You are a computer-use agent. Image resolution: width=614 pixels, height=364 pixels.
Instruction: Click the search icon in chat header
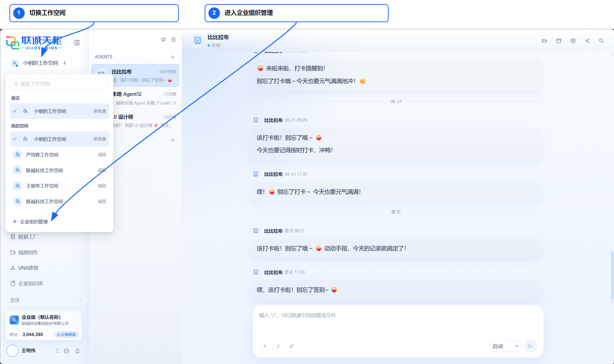click(601, 41)
